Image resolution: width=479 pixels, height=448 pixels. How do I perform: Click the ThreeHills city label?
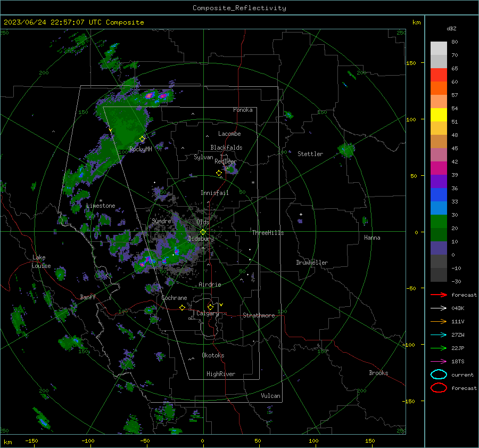tap(268, 233)
